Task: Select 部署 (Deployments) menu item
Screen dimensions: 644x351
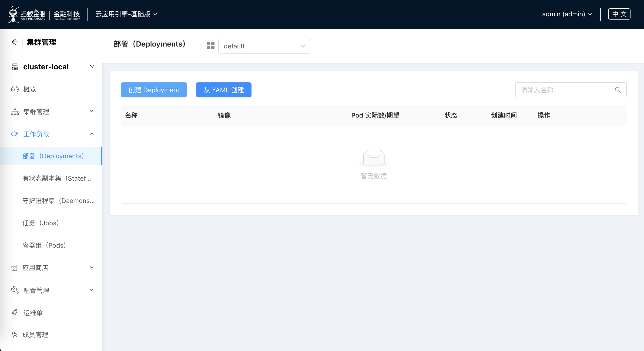Action: click(51, 156)
